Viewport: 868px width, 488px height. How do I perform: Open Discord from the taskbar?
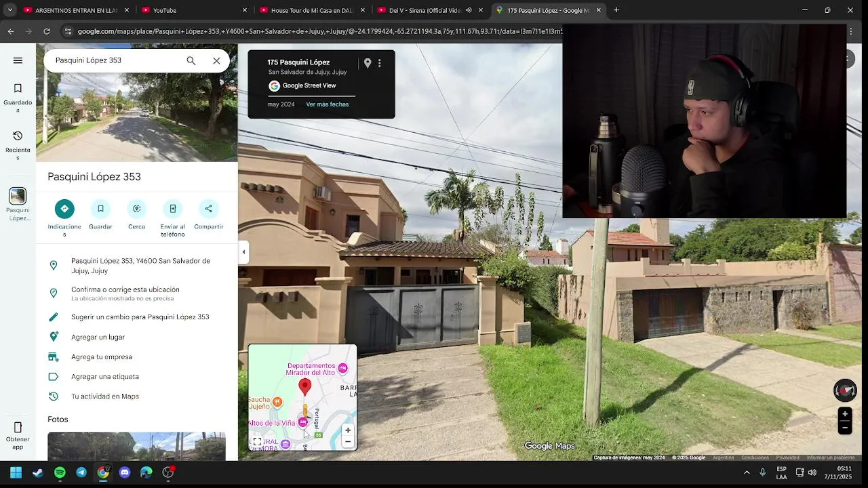(x=125, y=472)
